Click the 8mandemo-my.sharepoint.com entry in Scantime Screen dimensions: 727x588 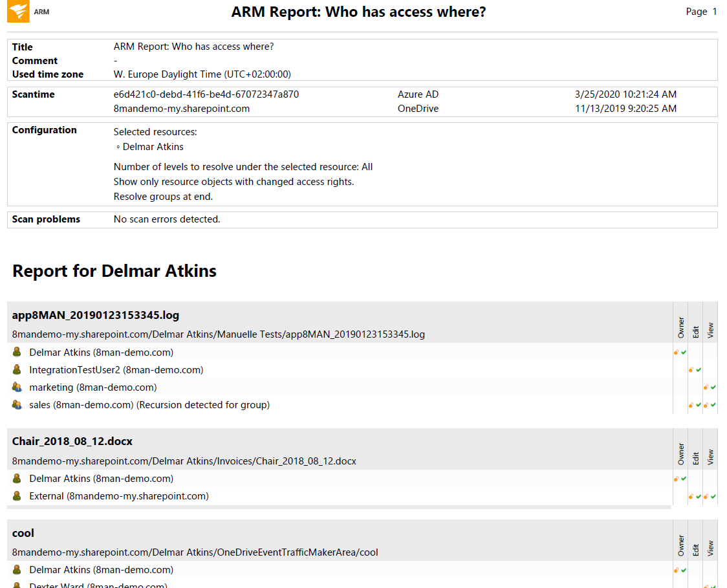coord(182,109)
